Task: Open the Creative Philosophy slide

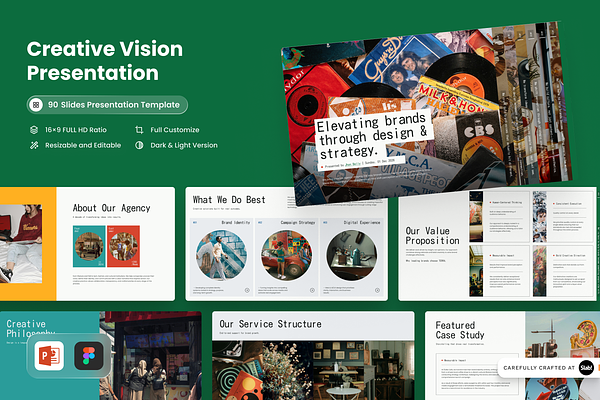Action: point(101,356)
